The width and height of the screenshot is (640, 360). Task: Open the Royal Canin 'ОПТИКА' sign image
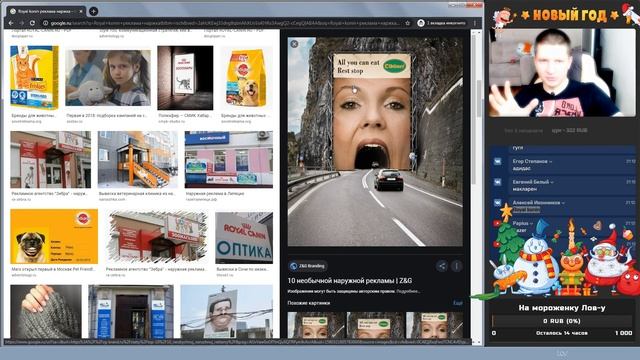(x=244, y=238)
